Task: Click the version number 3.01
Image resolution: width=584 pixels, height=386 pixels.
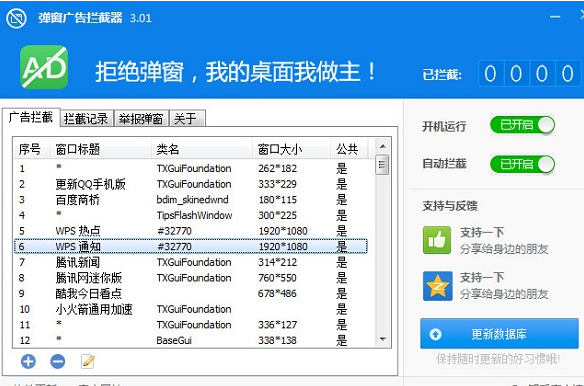Action: coord(140,18)
